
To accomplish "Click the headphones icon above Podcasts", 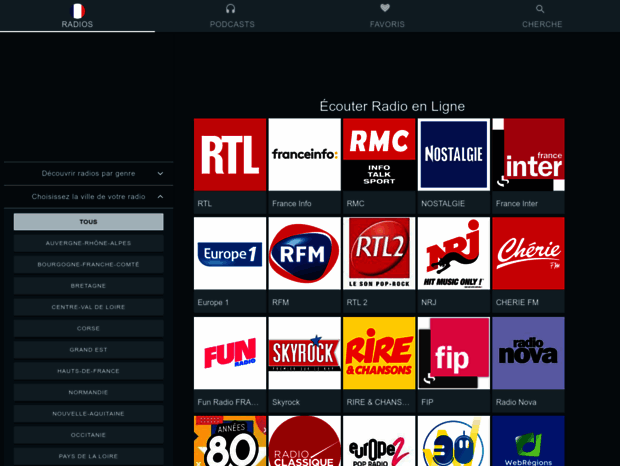I will click(x=231, y=9).
